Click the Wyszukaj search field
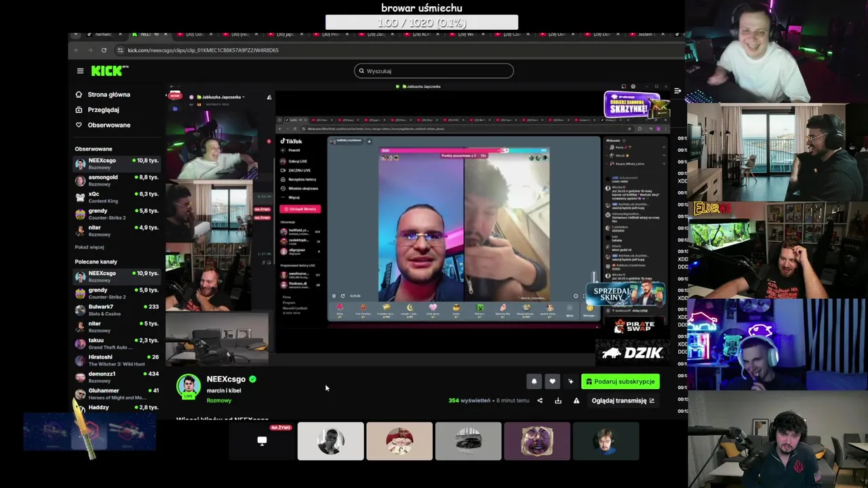868x488 pixels. pyautogui.click(x=434, y=70)
